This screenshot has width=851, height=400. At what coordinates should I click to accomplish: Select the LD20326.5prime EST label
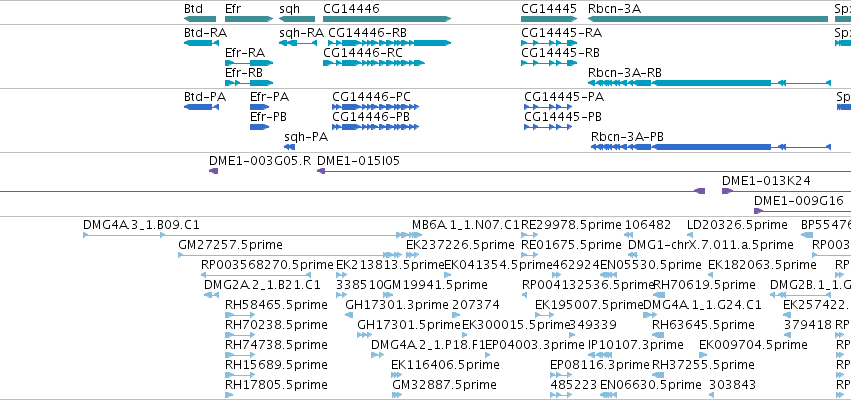point(737,225)
